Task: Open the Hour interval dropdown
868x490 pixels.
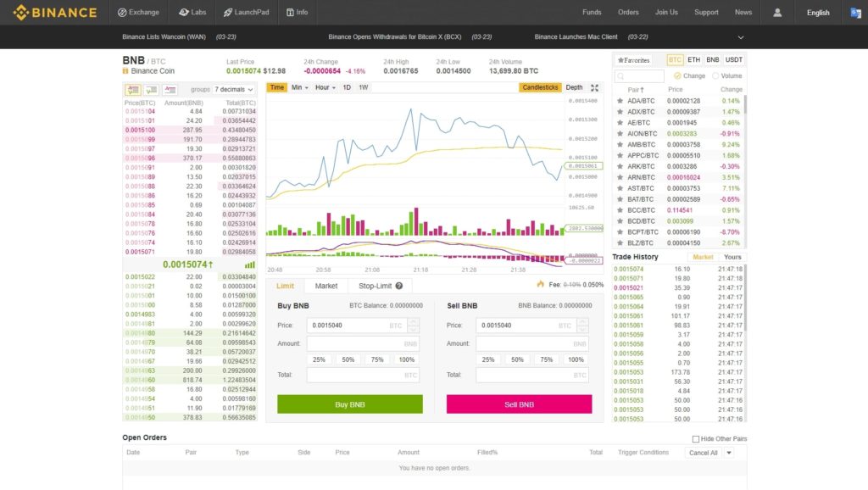Action: tap(325, 87)
